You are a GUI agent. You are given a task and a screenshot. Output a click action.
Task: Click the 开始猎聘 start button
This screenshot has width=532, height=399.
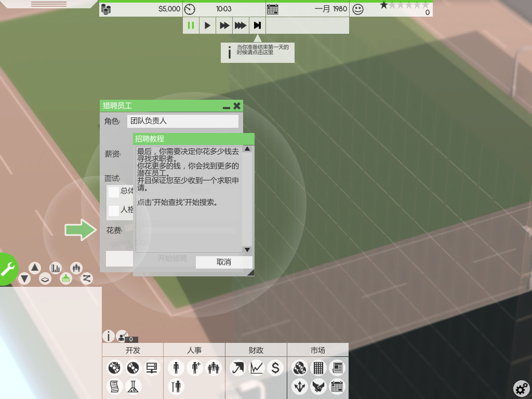(172, 259)
